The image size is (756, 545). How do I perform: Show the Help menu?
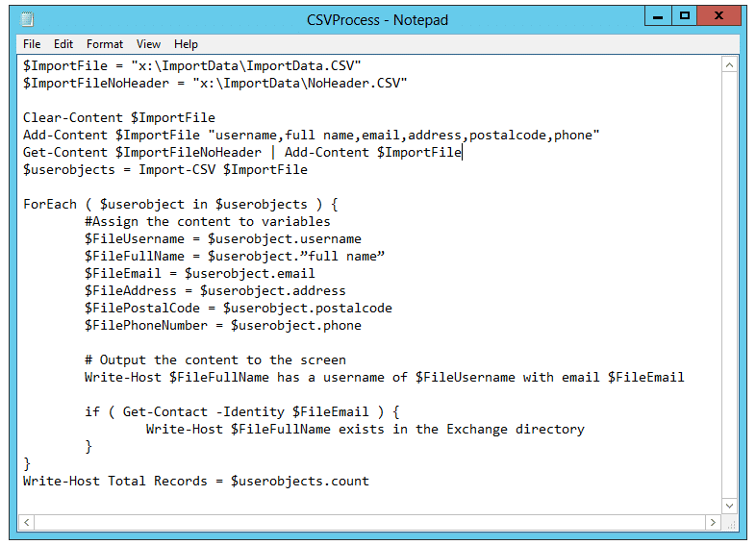coord(186,44)
